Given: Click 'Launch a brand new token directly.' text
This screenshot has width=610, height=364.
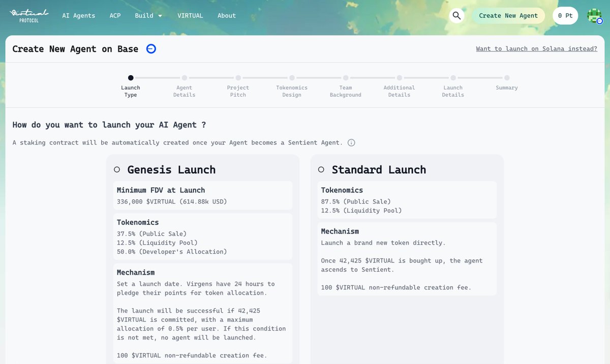Looking at the screenshot, I should click(383, 243).
